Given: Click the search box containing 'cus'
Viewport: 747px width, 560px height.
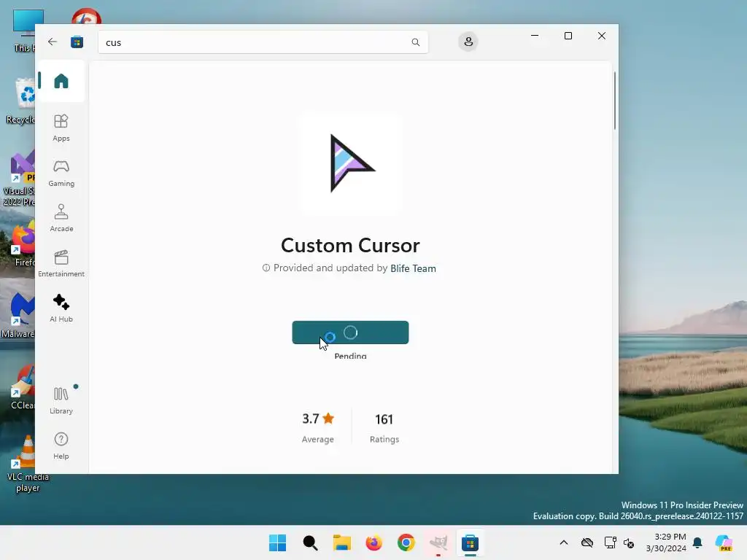Looking at the screenshot, I should point(263,42).
